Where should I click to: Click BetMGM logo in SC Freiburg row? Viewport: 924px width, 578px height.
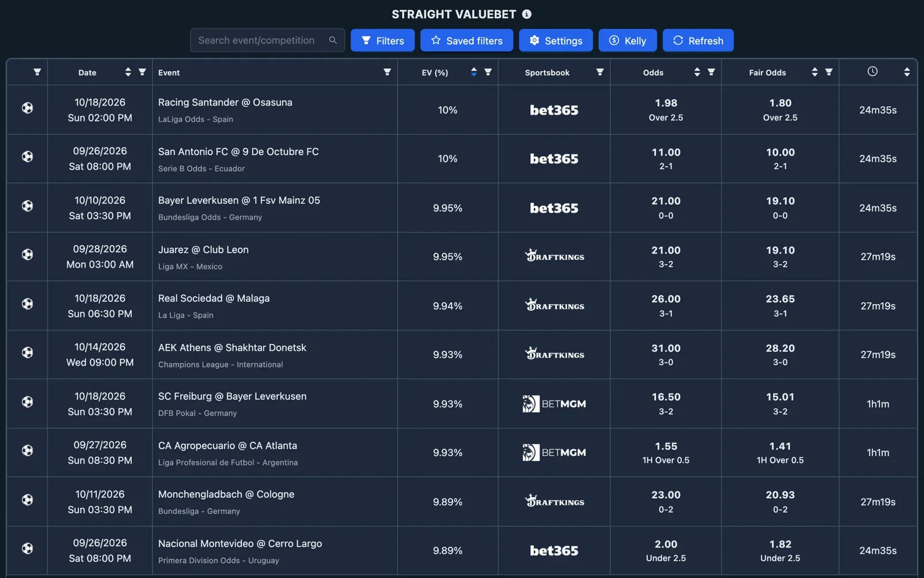(554, 404)
